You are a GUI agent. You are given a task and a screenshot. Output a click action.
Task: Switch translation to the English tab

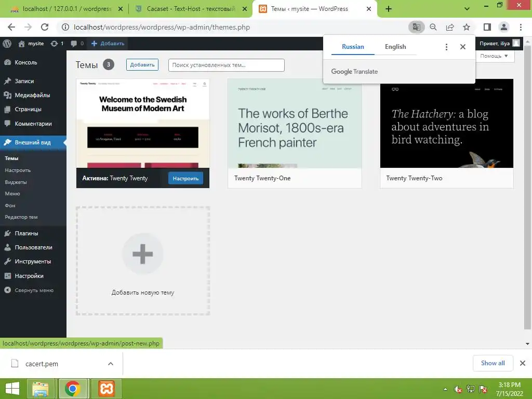[x=395, y=47]
